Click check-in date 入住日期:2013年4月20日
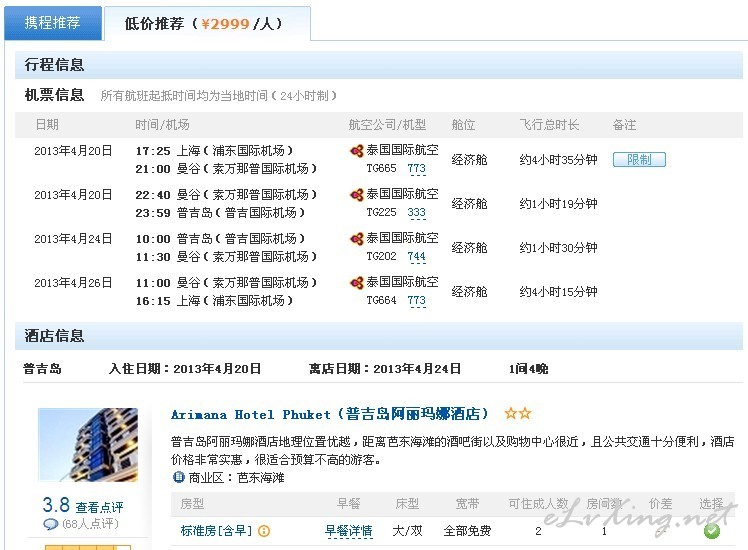This screenshot has height=550, width=748. click(185, 369)
